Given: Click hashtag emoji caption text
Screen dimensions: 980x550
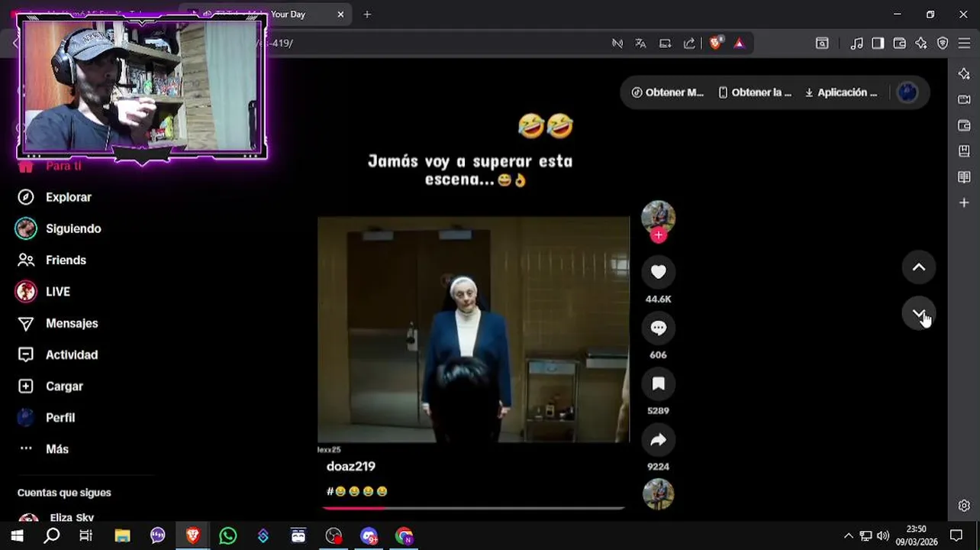Looking at the screenshot, I should pos(357,491).
